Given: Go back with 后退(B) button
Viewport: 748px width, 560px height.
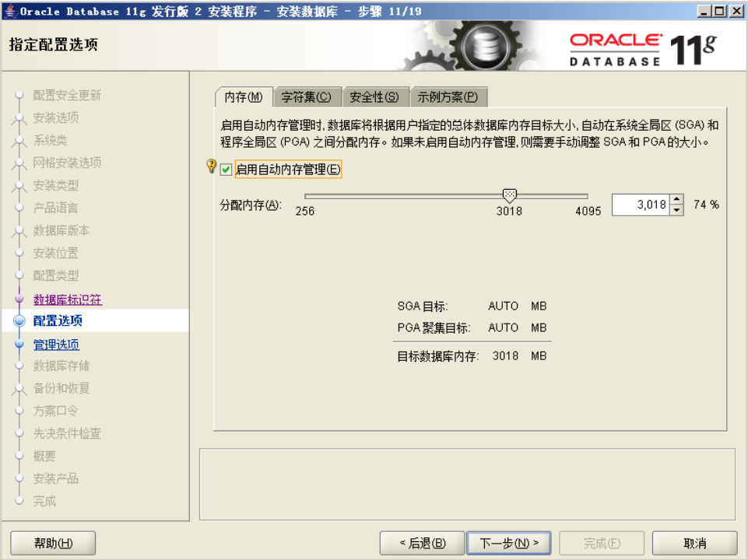Looking at the screenshot, I should click(x=422, y=543).
